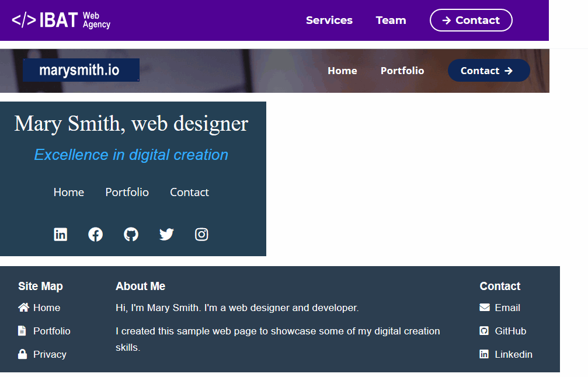Open the GitHub icon in the footer Contact column
588x377 pixels.
(485, 331)
